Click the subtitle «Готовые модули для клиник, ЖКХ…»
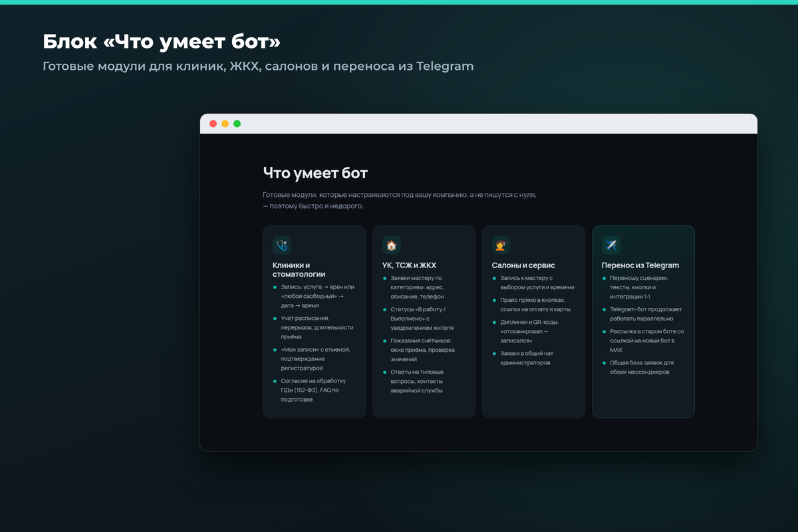798x532 pixels. pos(258,66)
